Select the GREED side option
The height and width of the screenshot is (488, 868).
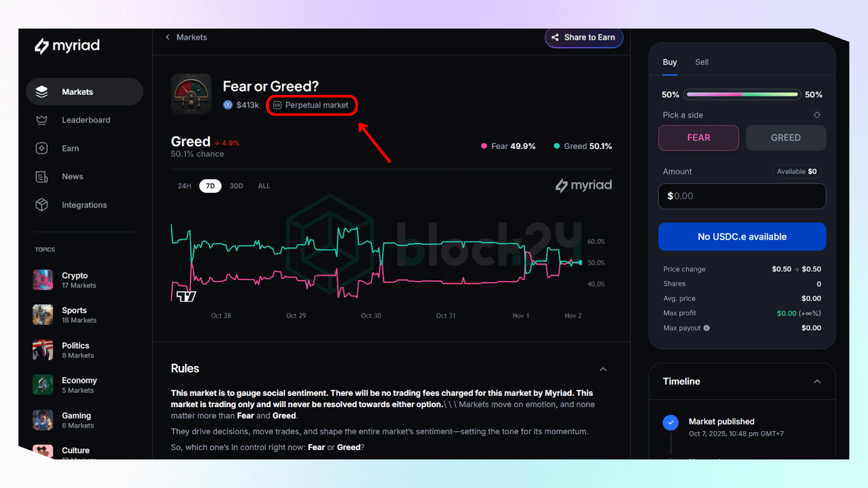(785, 138)
